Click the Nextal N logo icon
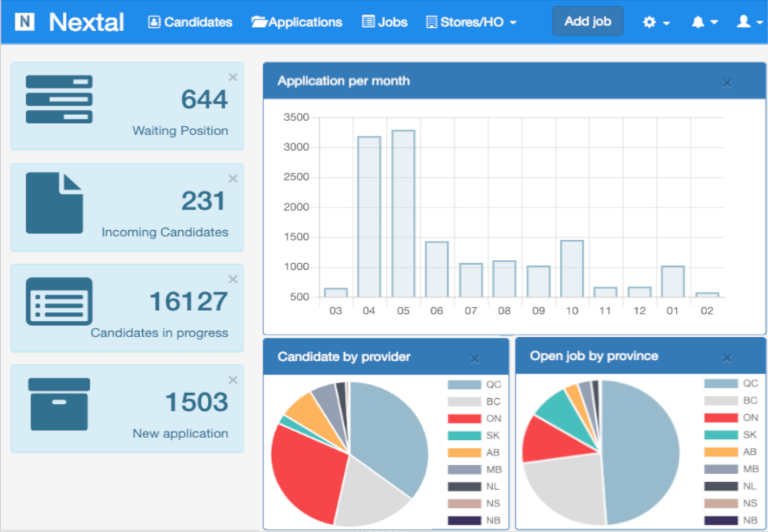 click(x=25, y=22)
